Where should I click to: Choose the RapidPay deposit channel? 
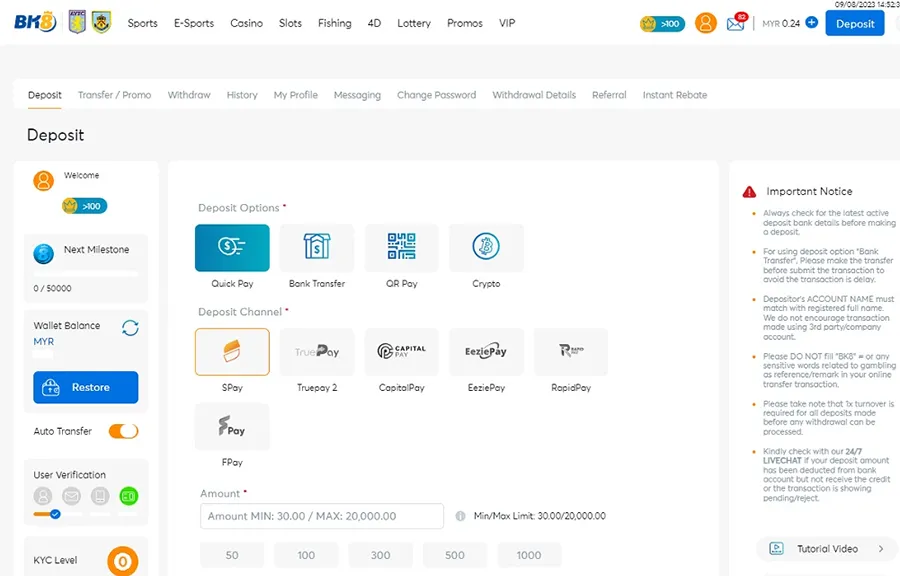tap(571, 352)
